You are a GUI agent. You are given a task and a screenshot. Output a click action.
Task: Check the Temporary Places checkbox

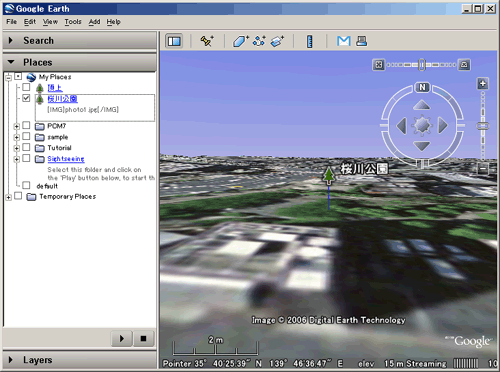click(x=18, y=196)
